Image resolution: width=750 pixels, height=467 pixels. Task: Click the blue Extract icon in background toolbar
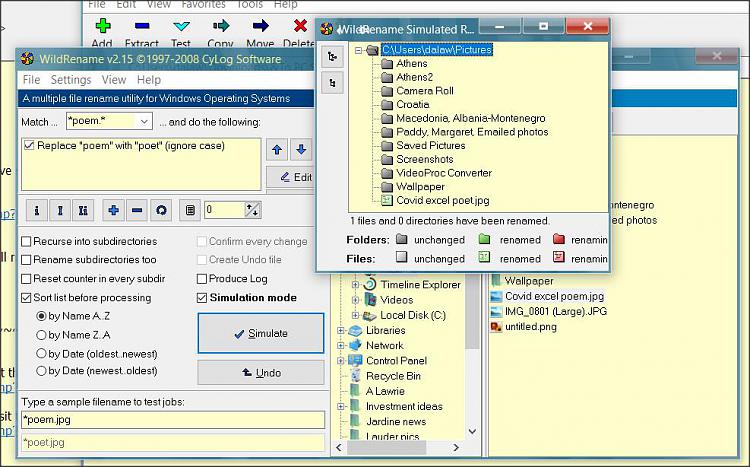[x=142, y=25]
